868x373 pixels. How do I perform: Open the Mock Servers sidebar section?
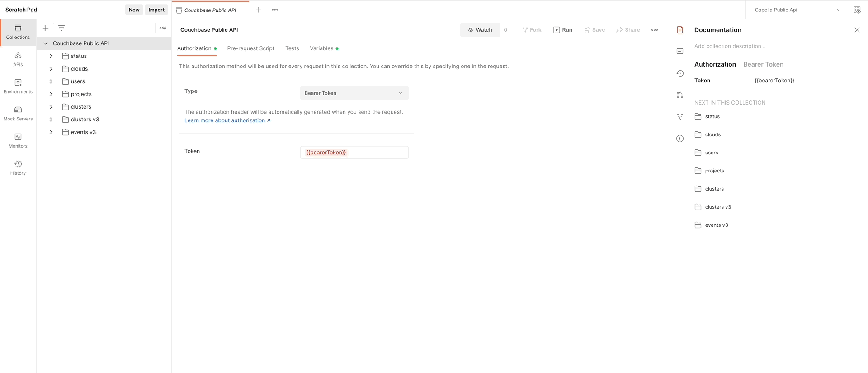(18, 114)
